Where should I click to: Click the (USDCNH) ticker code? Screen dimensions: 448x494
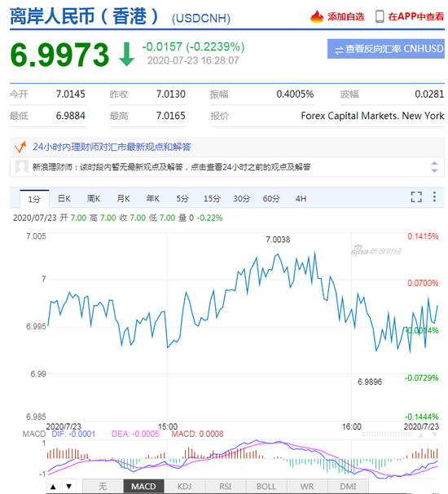click(201, 18)
